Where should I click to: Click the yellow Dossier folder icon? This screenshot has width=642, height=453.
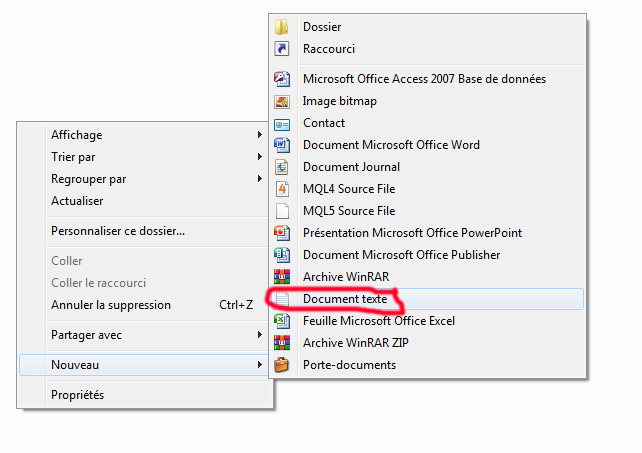[x=282, y=27]
